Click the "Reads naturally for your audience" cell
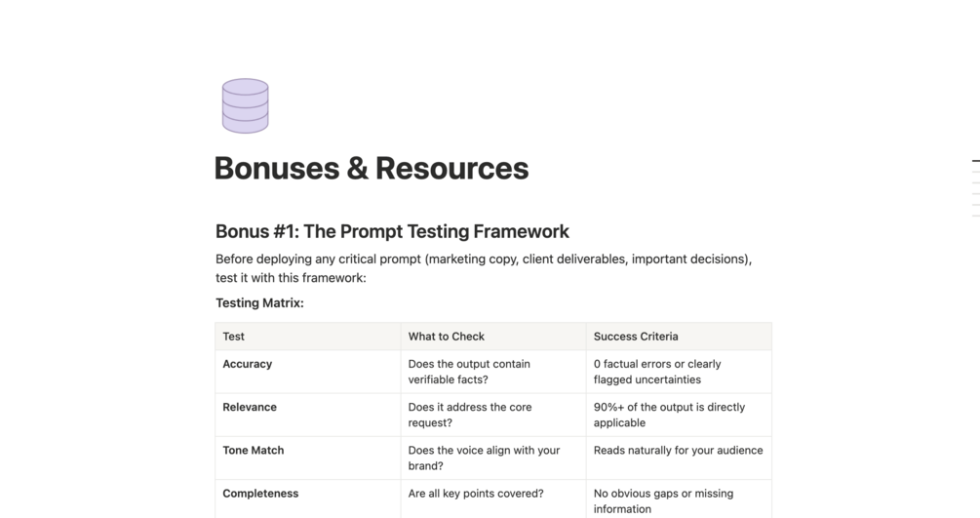Viewport: 980px width, 518px height. tap(678, 450)
